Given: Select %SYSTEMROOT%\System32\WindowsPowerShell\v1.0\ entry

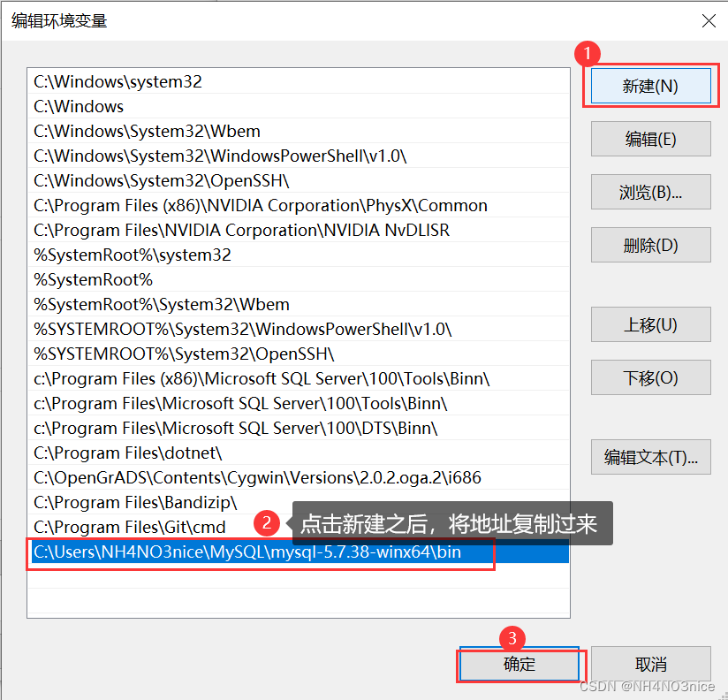Looking at the screenshot, I should point(299,329).
